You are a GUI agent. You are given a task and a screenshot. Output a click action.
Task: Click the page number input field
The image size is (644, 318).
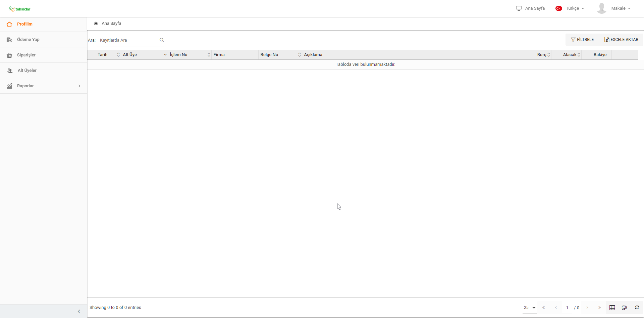[567, 308]
